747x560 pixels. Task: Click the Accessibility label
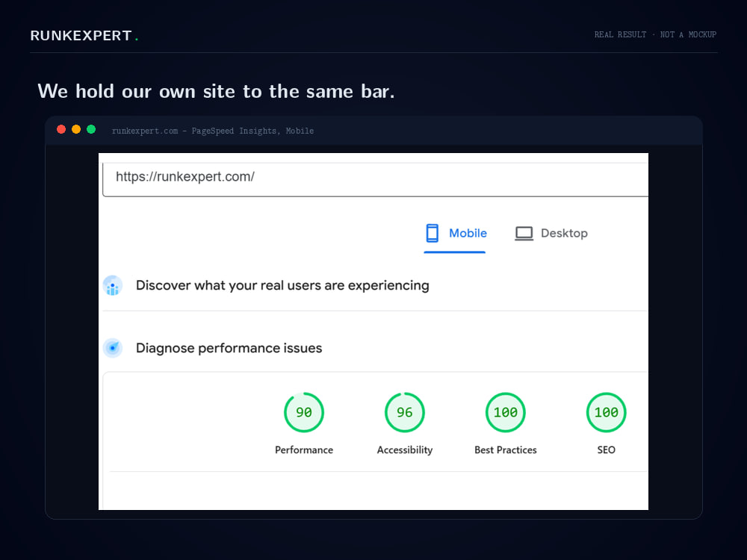(x=404, y=450)
